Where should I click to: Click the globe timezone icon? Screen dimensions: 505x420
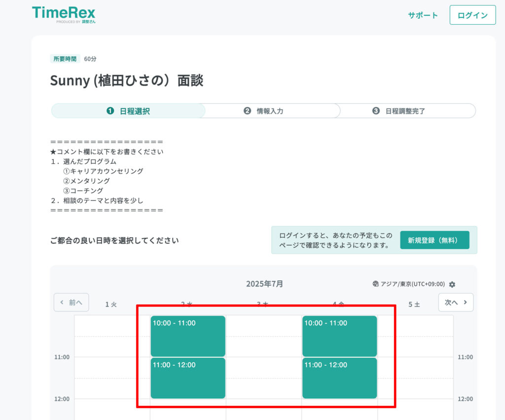[x=376, y=284]
